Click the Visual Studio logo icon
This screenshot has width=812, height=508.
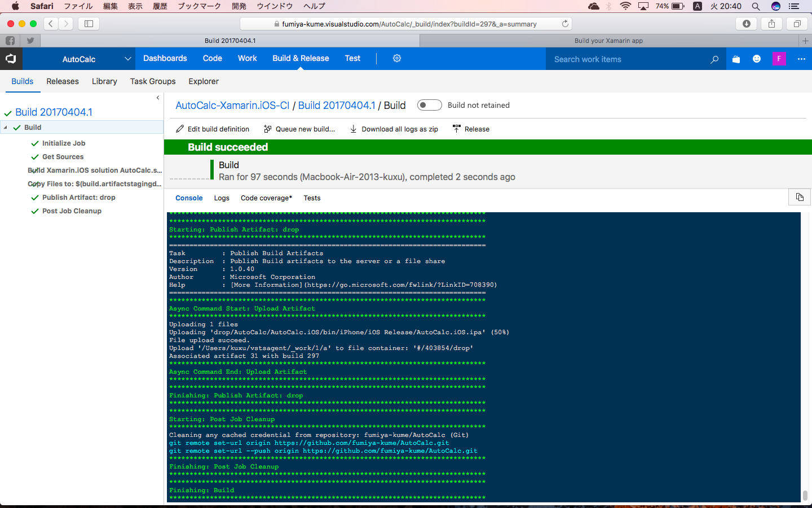[11, 58]
